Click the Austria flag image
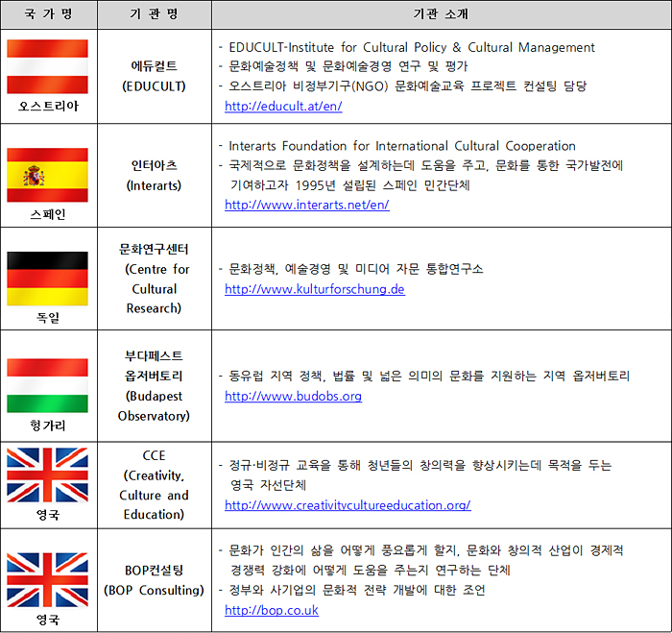The image size is (672, 633). point(48,66)
